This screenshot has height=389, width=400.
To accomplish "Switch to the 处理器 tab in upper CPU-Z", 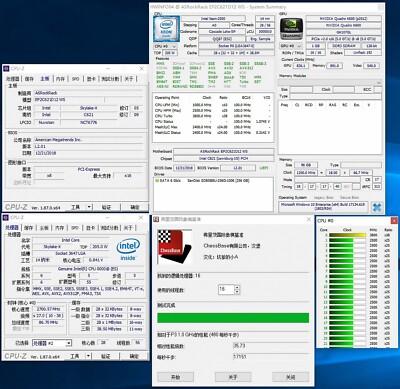I will coord(13,79).
